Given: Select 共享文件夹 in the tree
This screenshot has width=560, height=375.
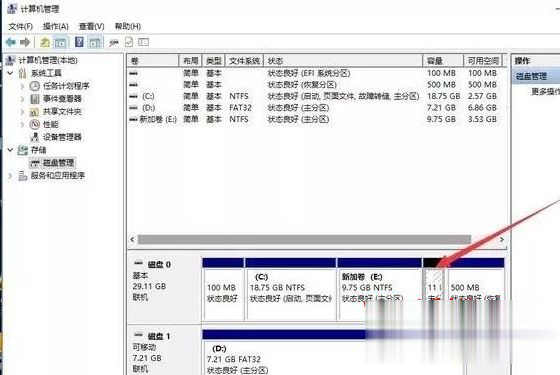Looking at the screenshot, I should coord(62,112).
